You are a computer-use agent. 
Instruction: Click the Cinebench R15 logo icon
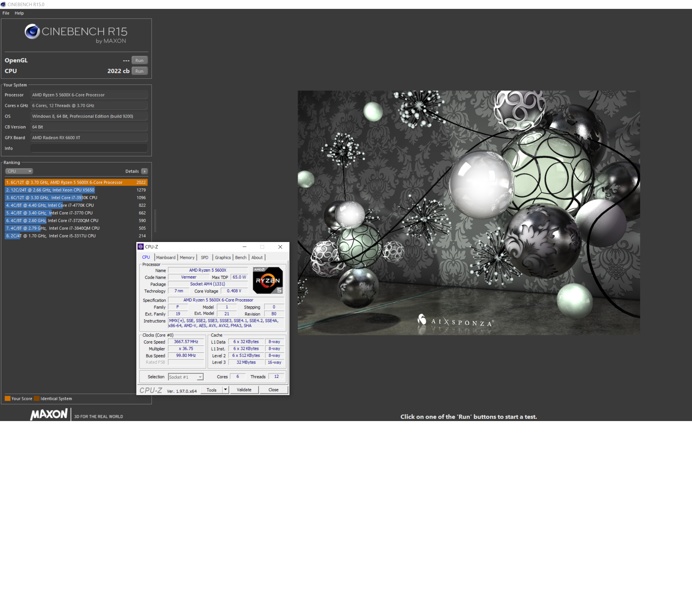pos(32,31)
